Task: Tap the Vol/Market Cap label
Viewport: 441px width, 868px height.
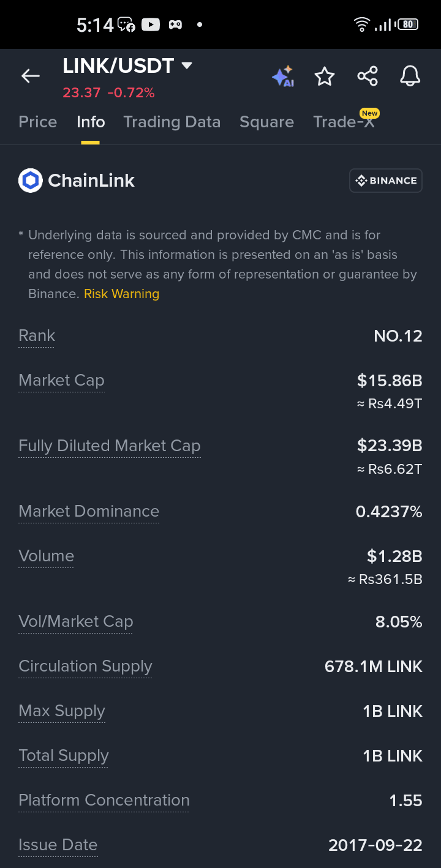Action: pyautogui.click(x=76, y=622)
